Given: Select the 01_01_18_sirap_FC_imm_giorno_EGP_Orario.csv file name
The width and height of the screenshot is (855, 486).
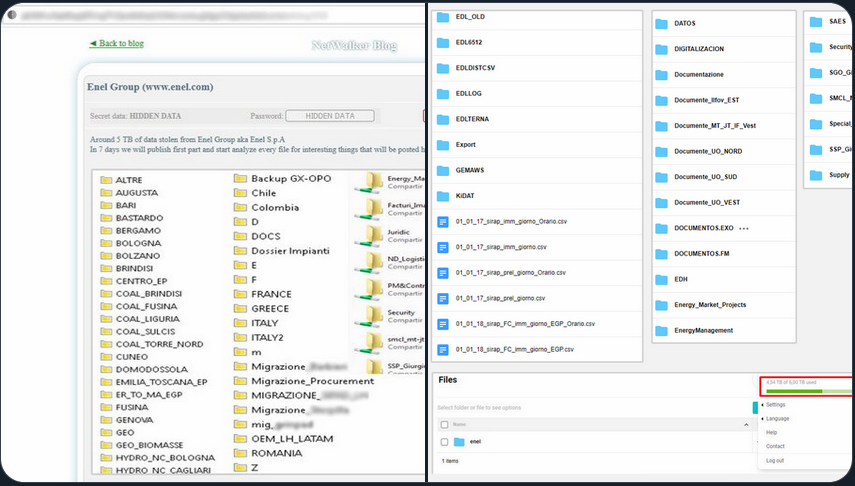Looking at the screenshot, I should [526, 324].
